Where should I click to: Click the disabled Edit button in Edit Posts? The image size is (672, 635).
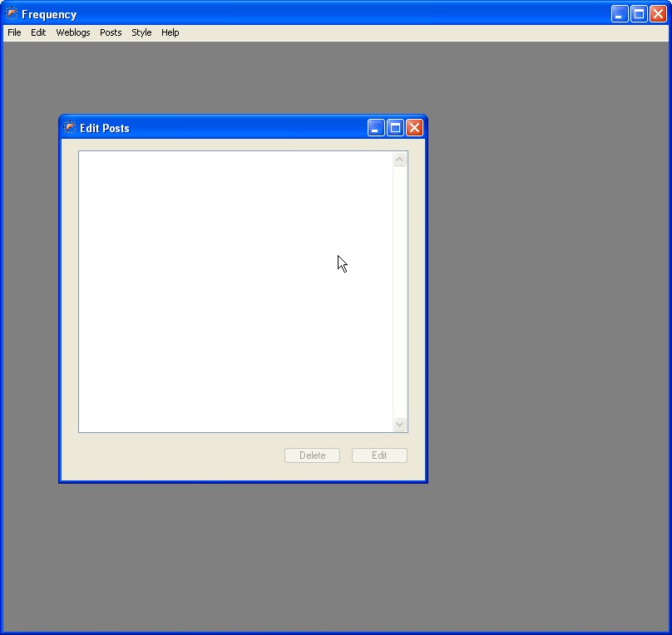point(379,455)
